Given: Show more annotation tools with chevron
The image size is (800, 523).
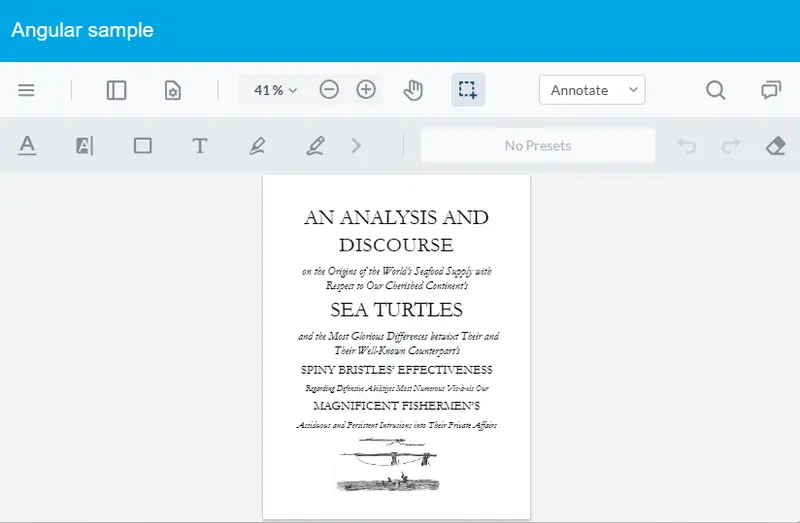Looking at the screenshot, I should [x=357, y=146].
